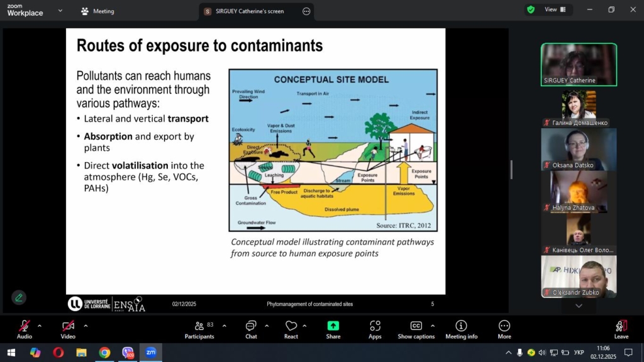Screen dimensions: 644x362
Task: Expand caption options arrow beside Show captions
Action: click(433, 326)
